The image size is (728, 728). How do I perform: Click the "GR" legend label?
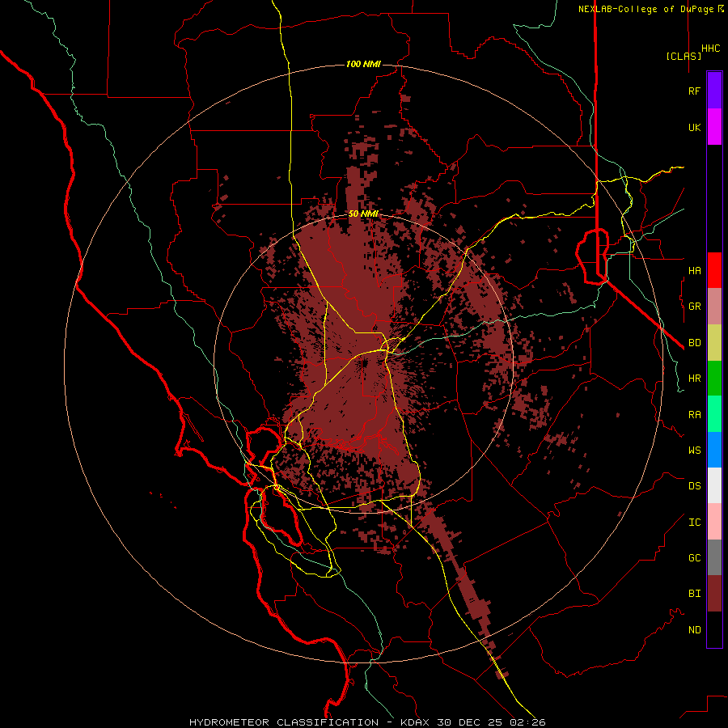(694, 307)
